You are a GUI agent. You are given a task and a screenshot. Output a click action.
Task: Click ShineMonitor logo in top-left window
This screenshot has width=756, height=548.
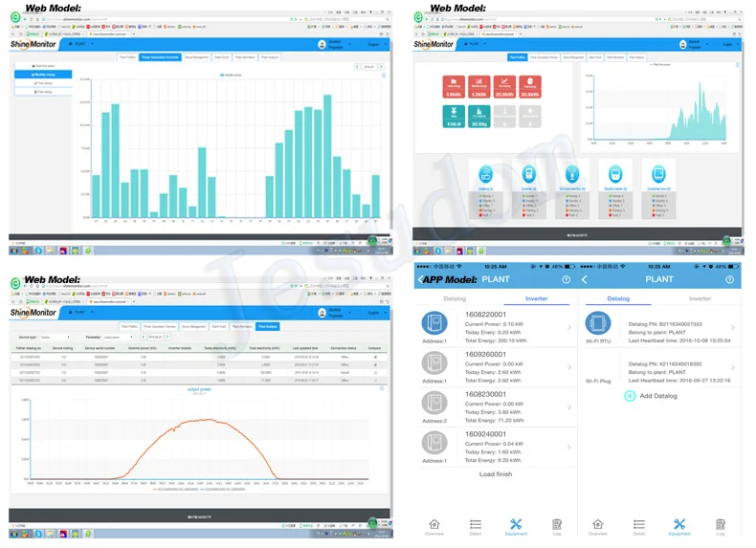click(x=33, y=44)
